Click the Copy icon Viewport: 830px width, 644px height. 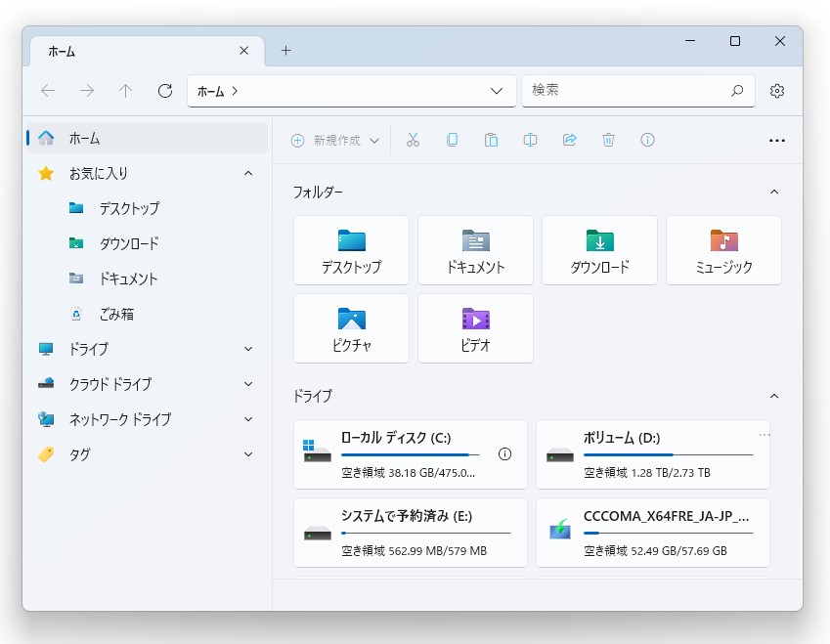[x=452, y=140]
